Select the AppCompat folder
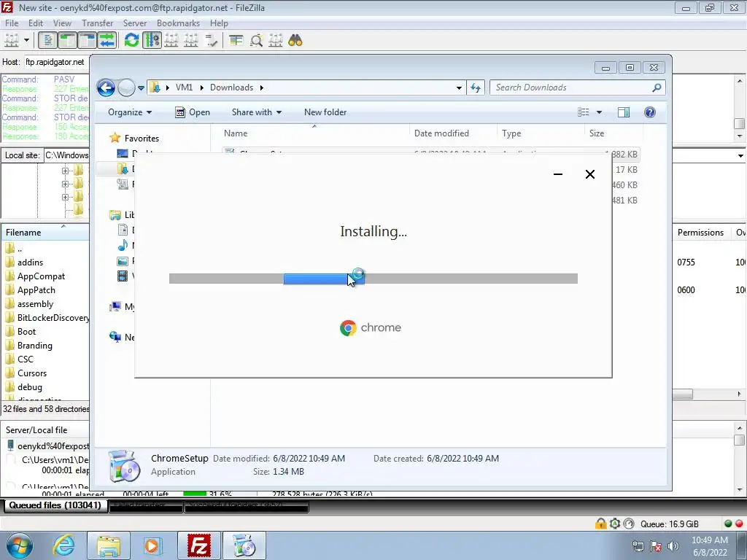747x560 pixels. (41, 276)
